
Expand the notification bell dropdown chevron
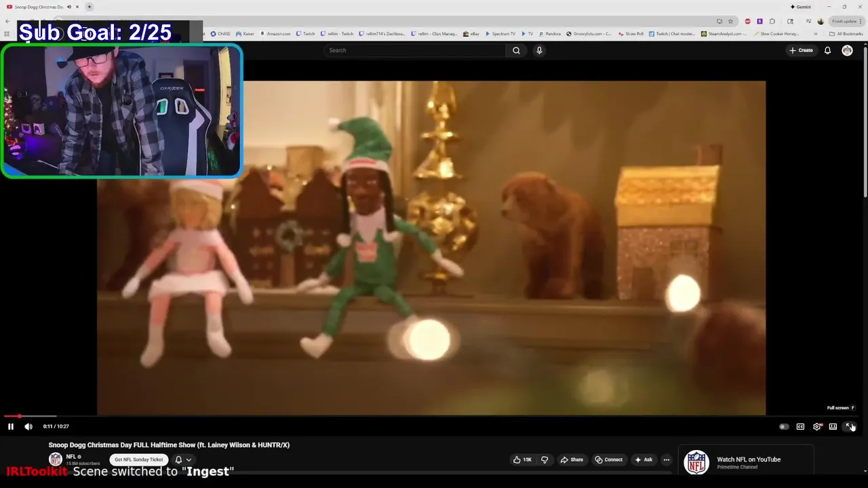click(x=189, y=460)
